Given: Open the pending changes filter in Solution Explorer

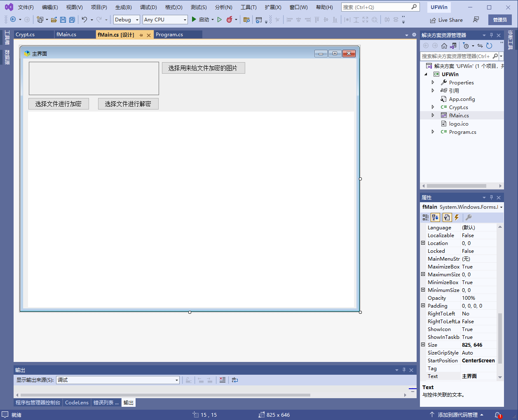Looking at the screenshot, I should 466,46.
